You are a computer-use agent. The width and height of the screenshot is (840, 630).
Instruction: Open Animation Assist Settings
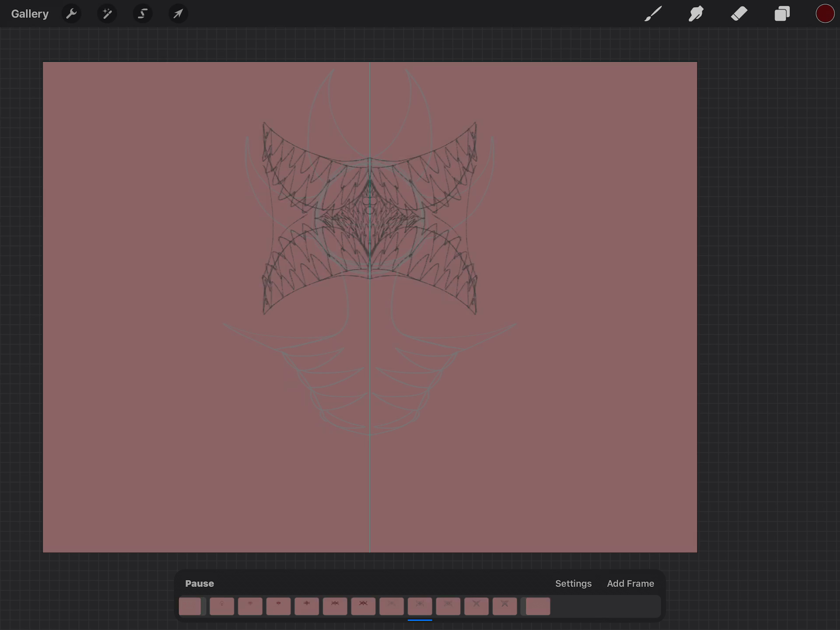click(573, 584)
